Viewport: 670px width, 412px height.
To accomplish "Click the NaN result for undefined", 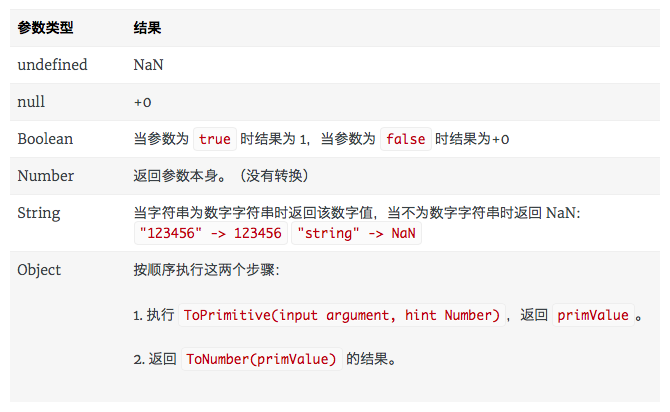I will (148, 65).
